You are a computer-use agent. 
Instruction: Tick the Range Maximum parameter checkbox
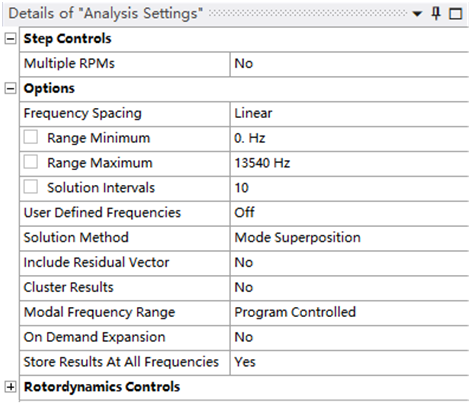tap(31, 162)
